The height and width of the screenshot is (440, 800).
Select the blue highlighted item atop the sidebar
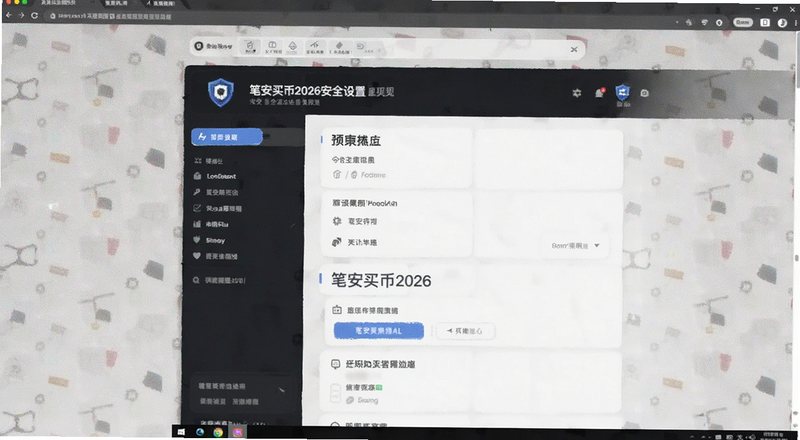[227, 137]
